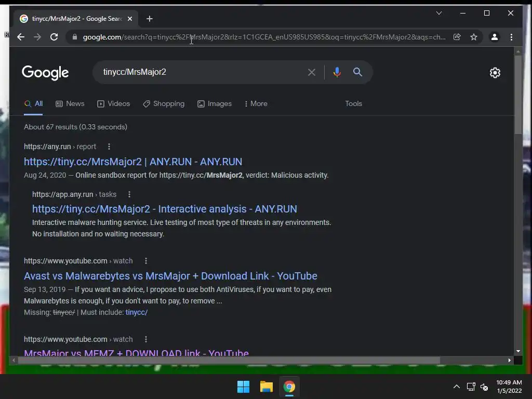Click the muted volume tray icon

pos(484,387)
